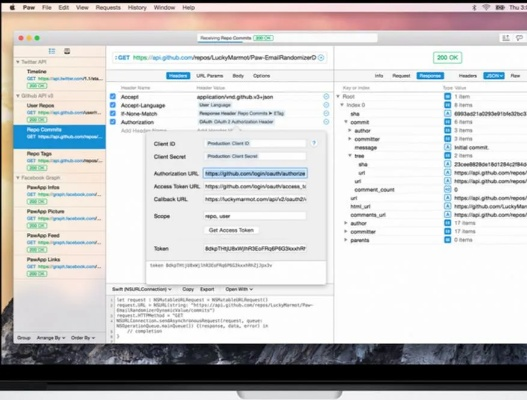This screenshot has width=527, height=400.
Task: Switch to the Body tab
Action: (238, 76)
